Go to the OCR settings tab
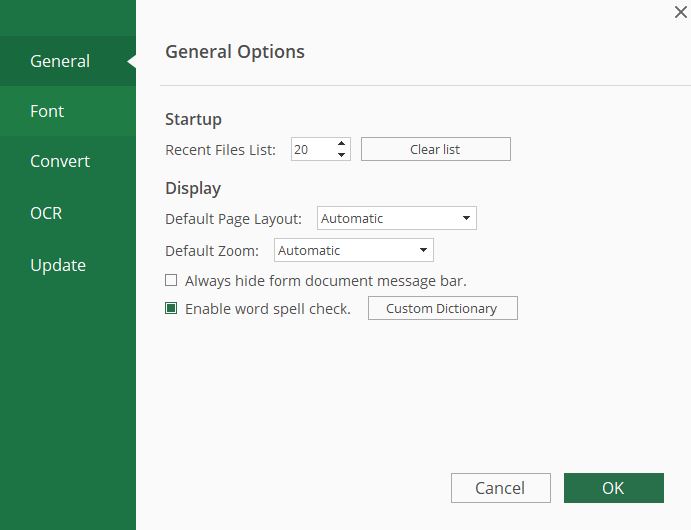 point(68,213)
